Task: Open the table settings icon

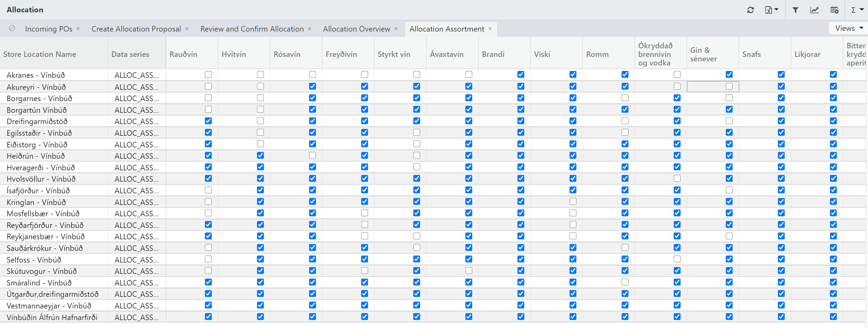Action: pos(834,10)
